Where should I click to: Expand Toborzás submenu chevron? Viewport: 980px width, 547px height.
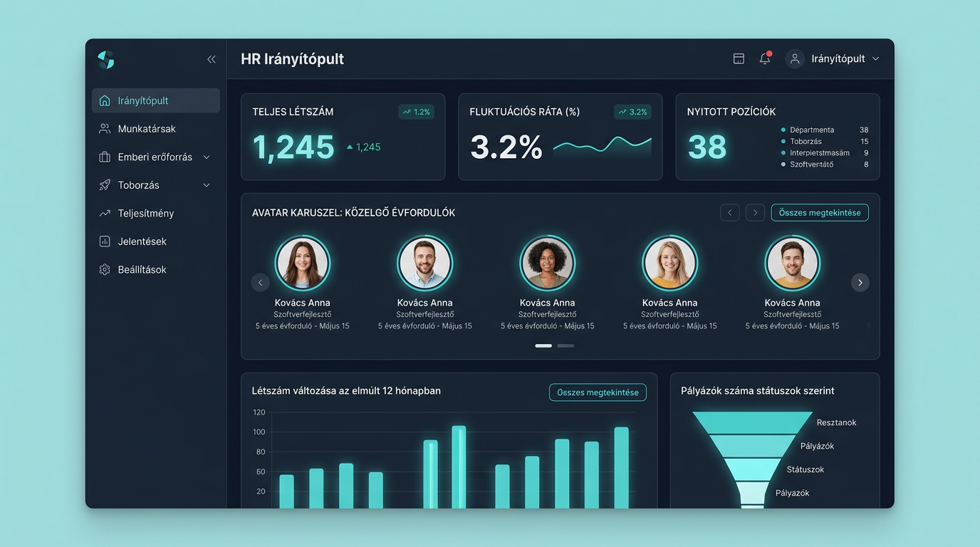[207, 185]
